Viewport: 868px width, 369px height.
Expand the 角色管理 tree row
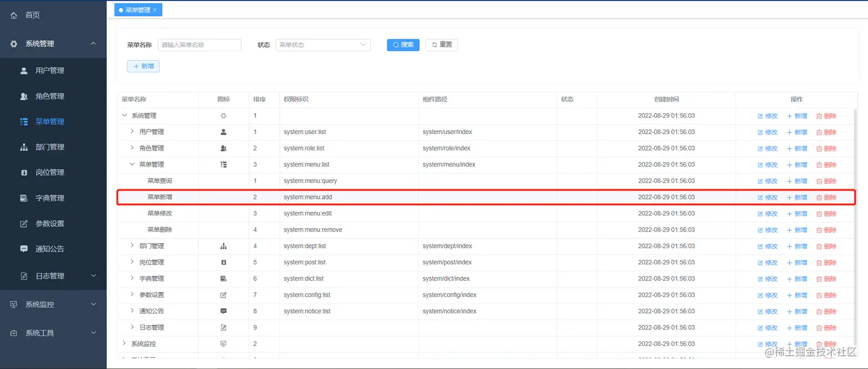133,148
